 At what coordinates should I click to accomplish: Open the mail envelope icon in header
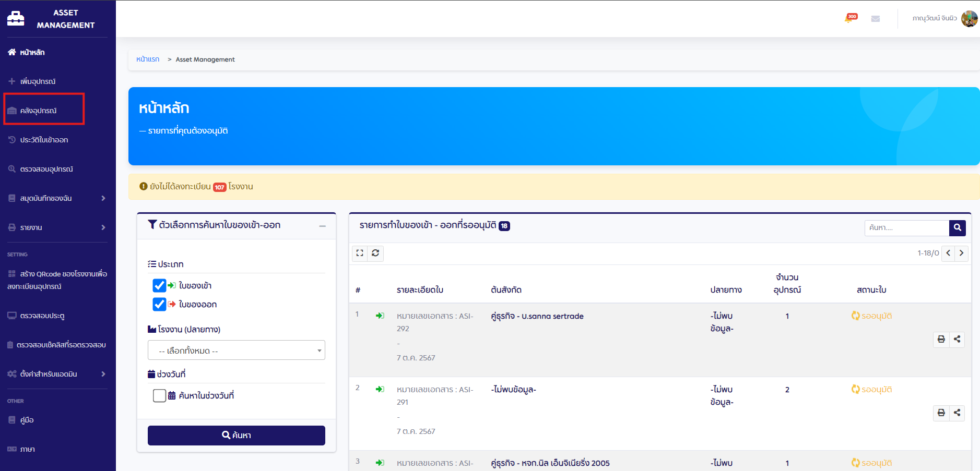pos(876,19)
